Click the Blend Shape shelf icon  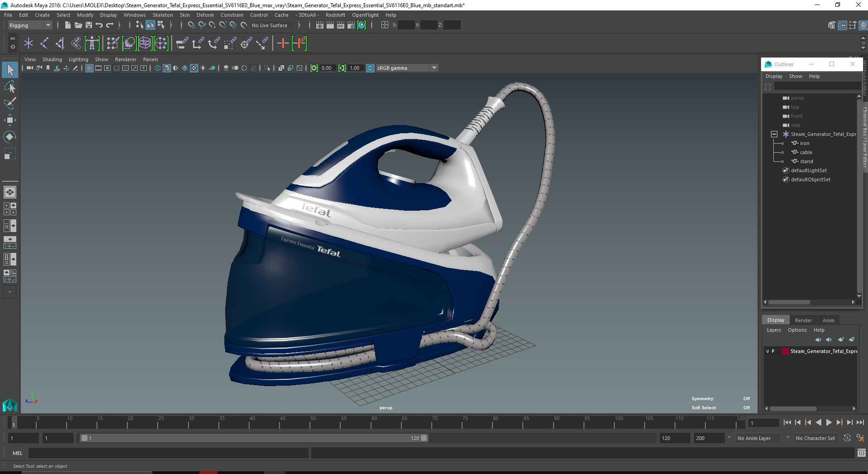(129, 44)
